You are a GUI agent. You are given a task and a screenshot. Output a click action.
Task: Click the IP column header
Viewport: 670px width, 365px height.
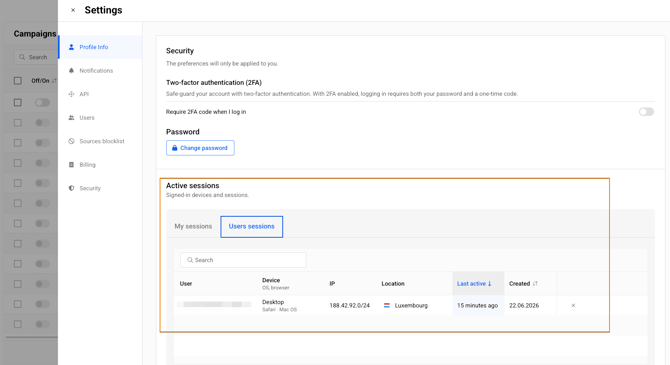tap(332, 283)
